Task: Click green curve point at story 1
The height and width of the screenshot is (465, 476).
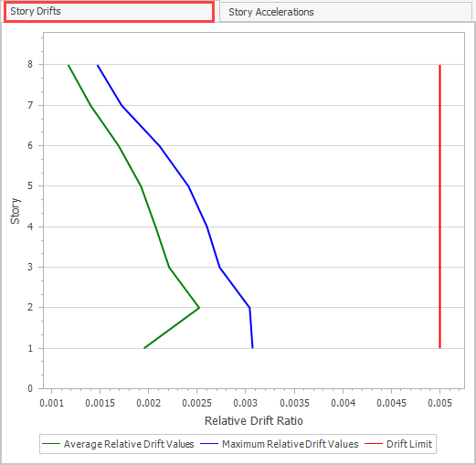Action: (144, 348)
